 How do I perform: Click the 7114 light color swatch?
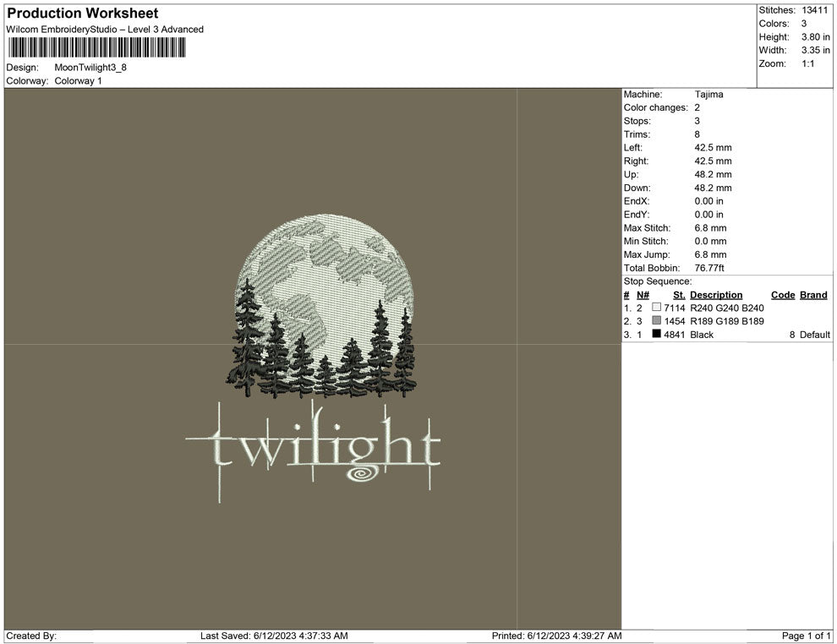pyautogui.click(x=656, y=308)
